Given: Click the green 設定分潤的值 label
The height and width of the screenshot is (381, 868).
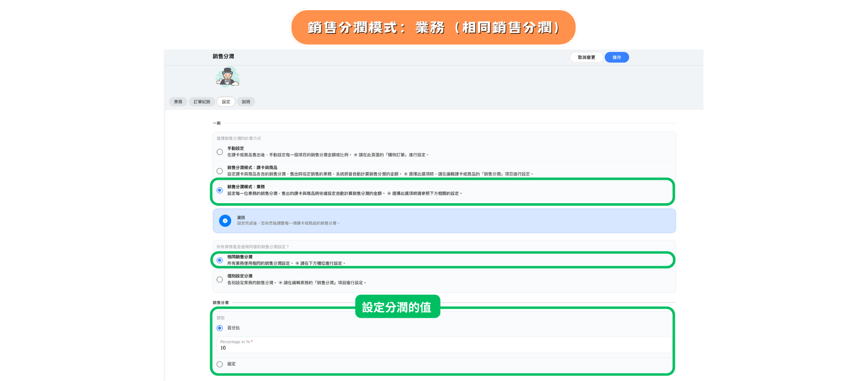Looking at the screenshot, I should (x=397, y=307).
